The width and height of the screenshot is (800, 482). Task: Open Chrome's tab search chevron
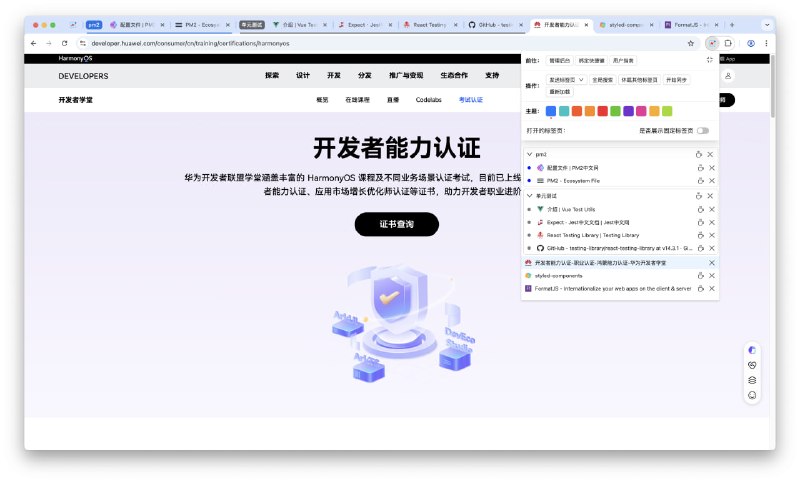767,24
